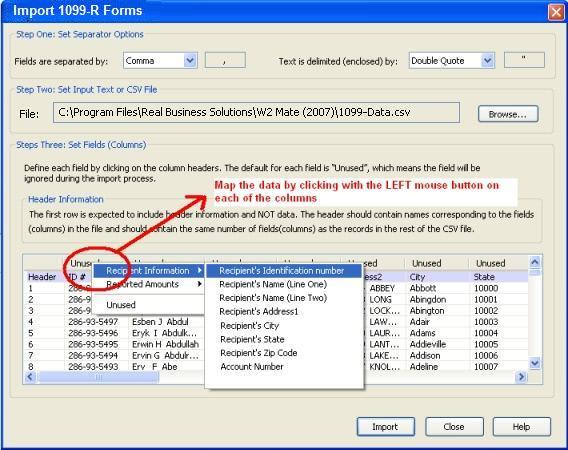Start import with the Import button
The width and height of the screenshot is (568, 450).
tap(385, 427)
